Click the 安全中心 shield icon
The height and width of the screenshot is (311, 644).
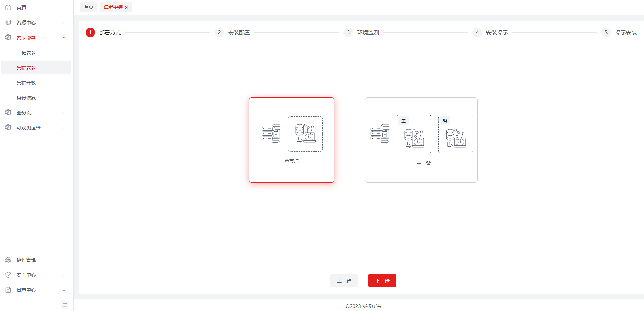[8, 275]
